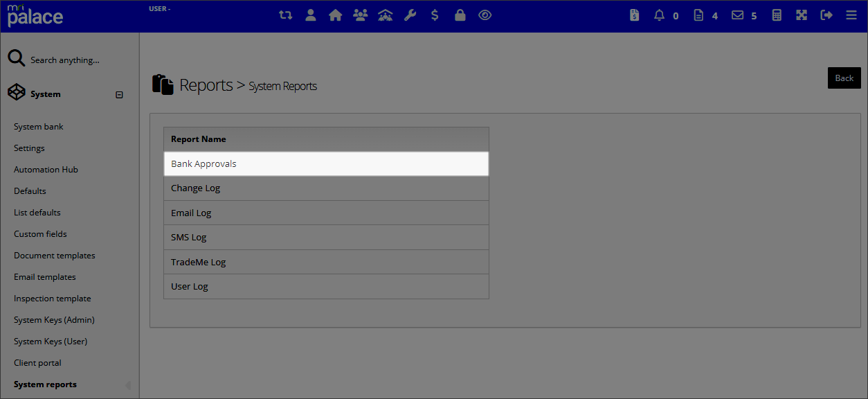This screenshot has width=868, height=399.
Task: Open System Keys (User) in the sidebar
Action: click(x=51, y=342)
